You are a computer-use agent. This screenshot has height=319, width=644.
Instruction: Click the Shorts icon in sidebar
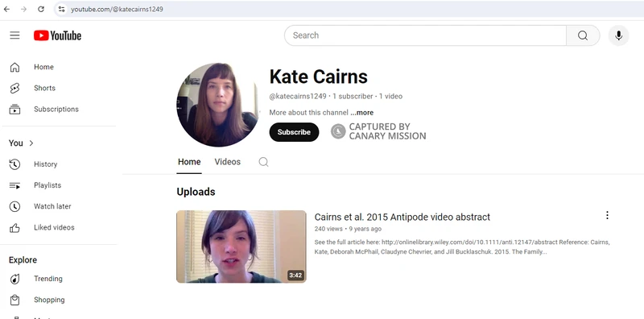pos(14,88)
